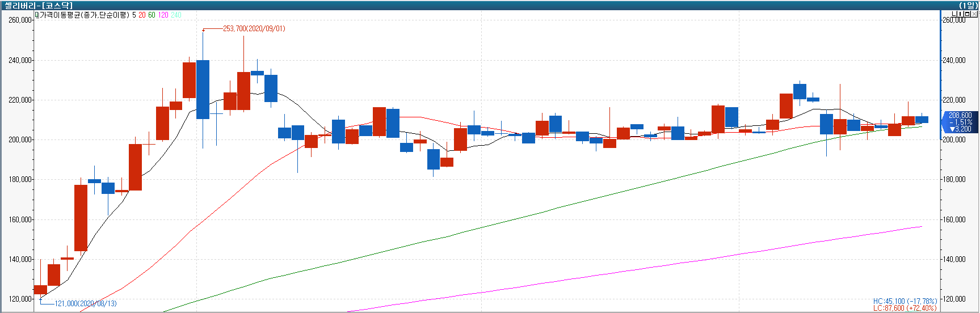Select the green 60-period moving average label
The width and height of the screenshot is (980, 313).
[x=152, y=15]
